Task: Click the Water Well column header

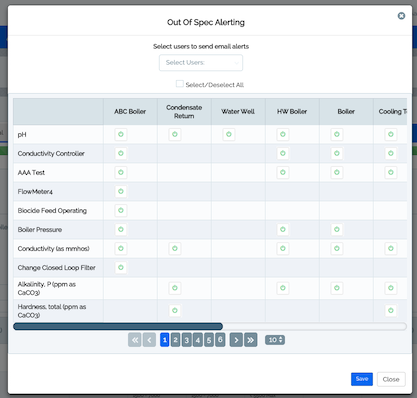Action: [238, 111]
